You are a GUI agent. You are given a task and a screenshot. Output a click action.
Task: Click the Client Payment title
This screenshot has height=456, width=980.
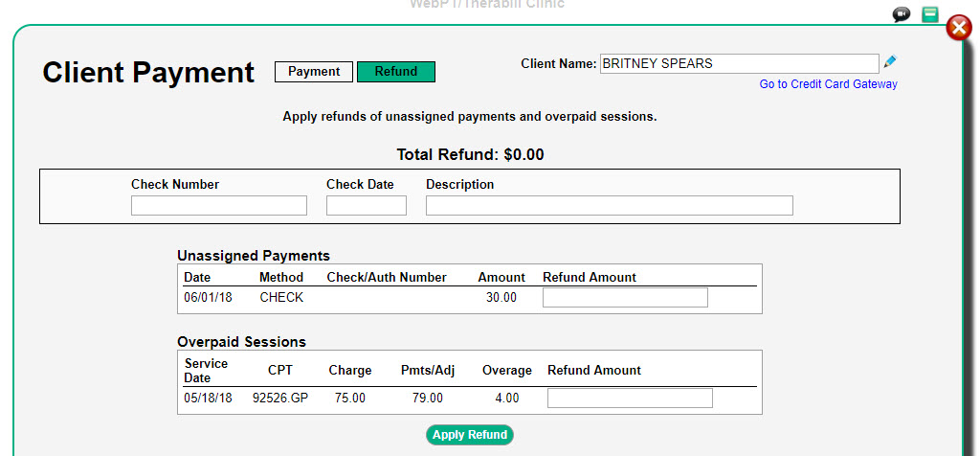coord(148,73)
